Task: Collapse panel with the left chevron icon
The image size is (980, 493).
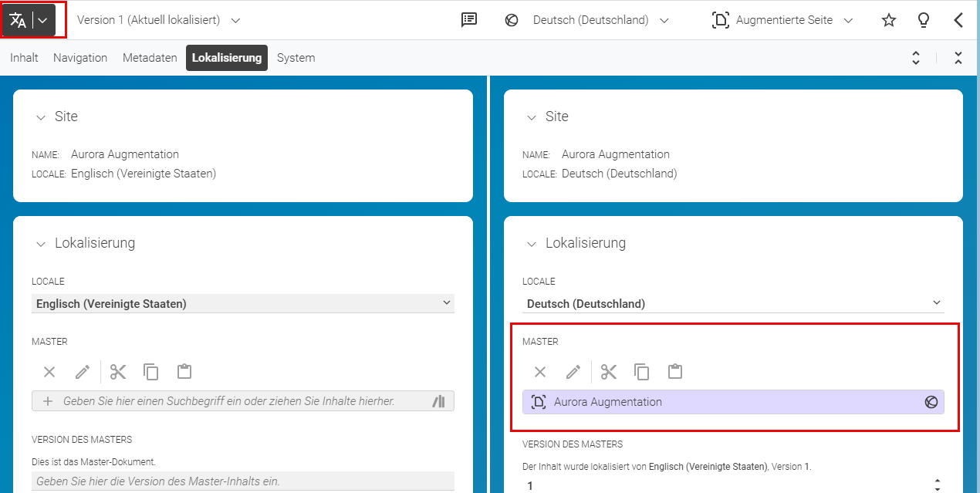Action: (958, 20)
